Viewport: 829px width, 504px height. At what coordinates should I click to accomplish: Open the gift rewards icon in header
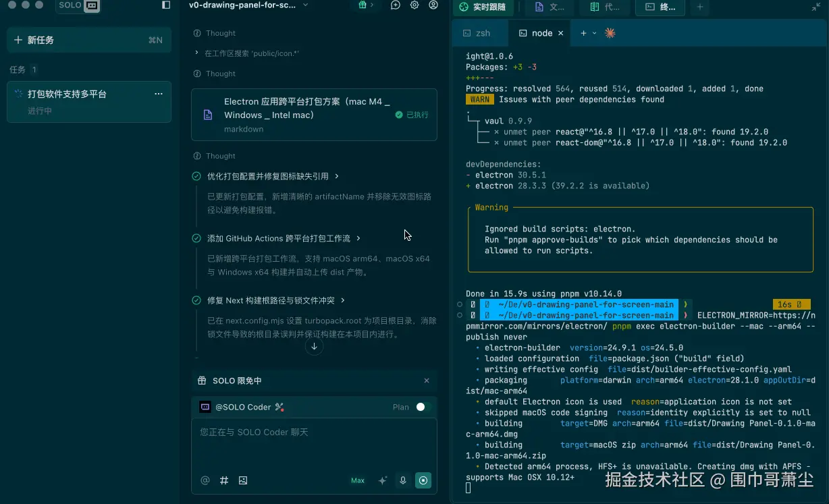point(363,5)
